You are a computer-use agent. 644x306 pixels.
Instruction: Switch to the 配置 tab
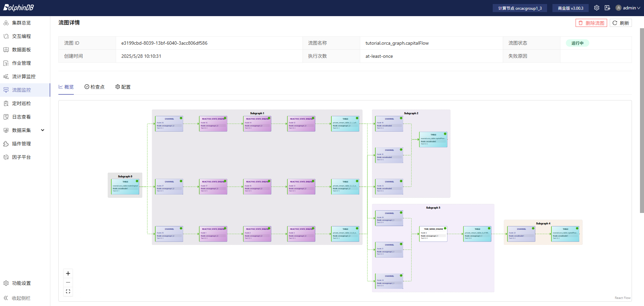point(123,87)
